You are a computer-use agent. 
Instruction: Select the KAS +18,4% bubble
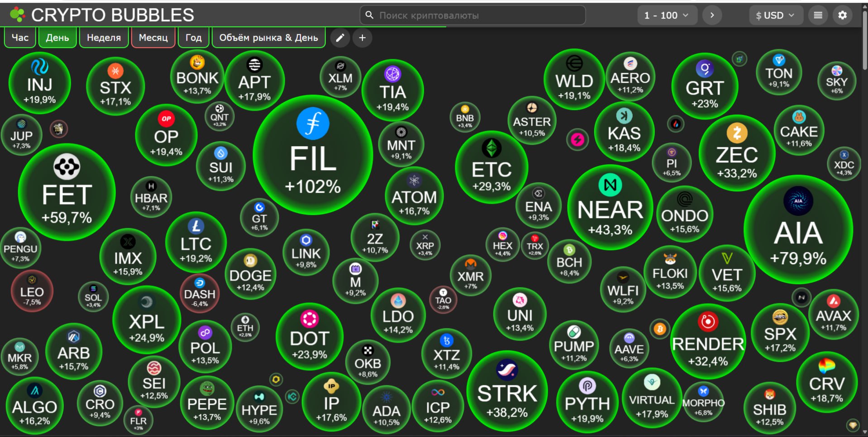pos(624,132)
